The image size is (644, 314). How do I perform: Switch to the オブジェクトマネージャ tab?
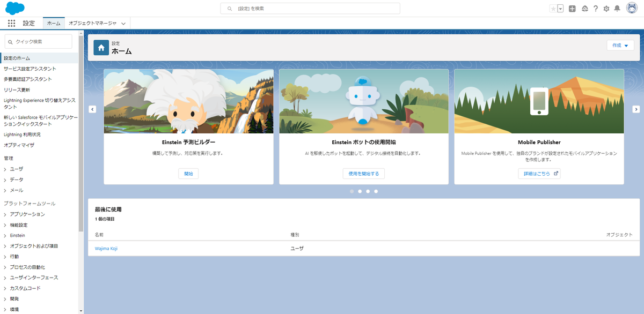[92, 24]
